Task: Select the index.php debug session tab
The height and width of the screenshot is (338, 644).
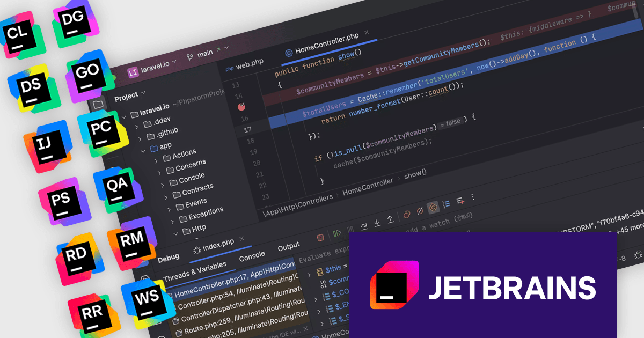Action: [x=214, y=246]
